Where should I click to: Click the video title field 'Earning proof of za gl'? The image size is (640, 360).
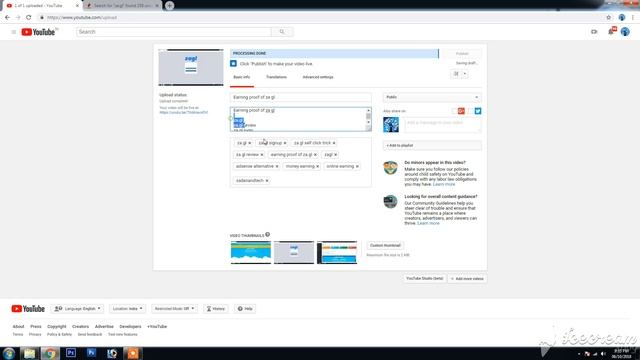point(301,97)
